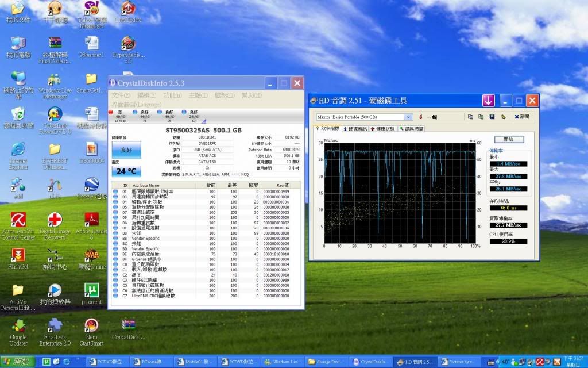Image resolution: width=588 pixels, height=368 pixels.
Task: Expand the Maxtor Basics Portable drive dropdown
Action: [x=408, y=117]
